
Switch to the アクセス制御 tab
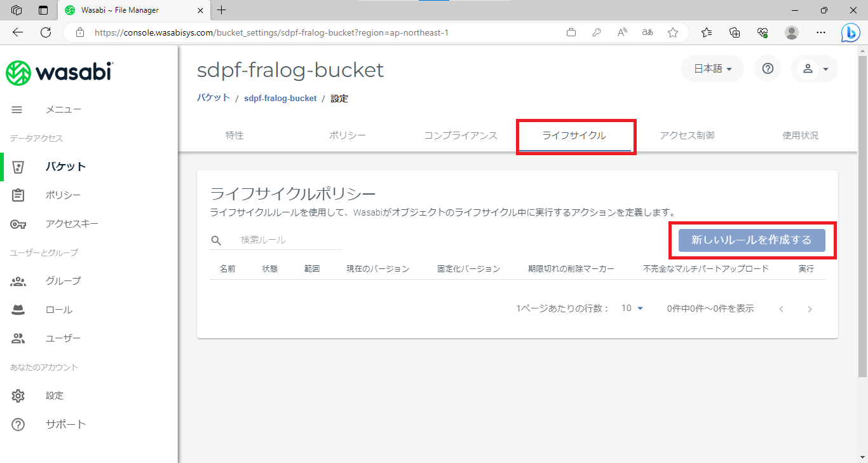click(687, 135)
